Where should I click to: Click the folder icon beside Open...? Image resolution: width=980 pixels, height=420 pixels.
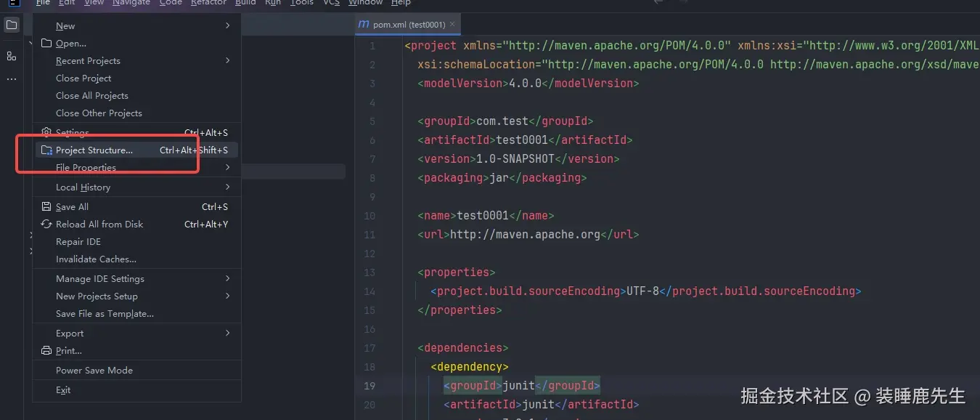(x=46, y=44)
